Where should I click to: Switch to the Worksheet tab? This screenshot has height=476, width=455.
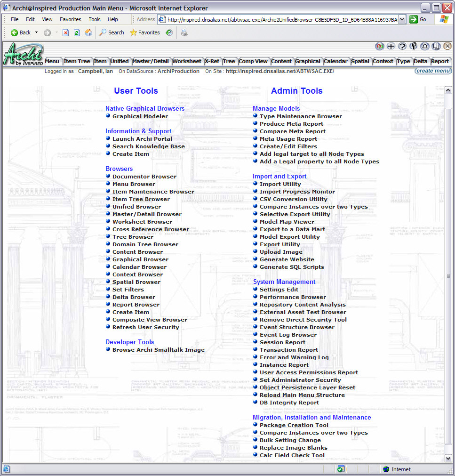[187, 61]
